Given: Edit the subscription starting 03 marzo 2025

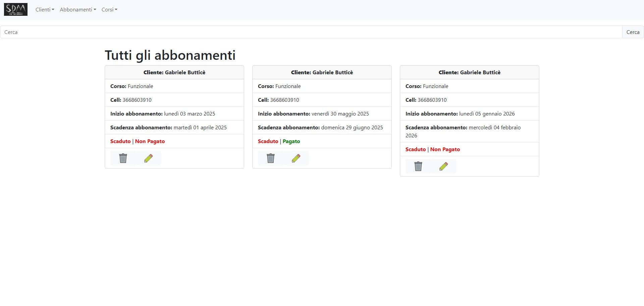Looking at the screenshot, I should click(148, 158).
